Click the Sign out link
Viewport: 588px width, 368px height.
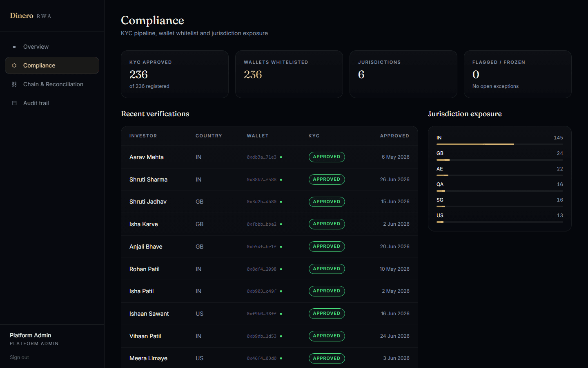coord(19,357)
